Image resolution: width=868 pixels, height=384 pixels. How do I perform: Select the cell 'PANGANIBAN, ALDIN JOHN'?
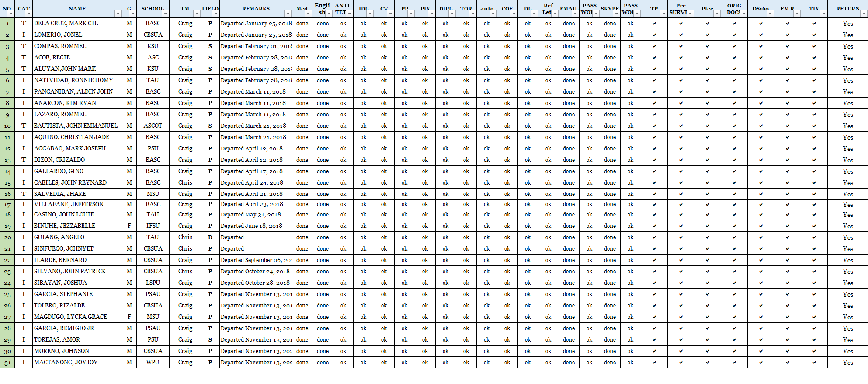[77, 92]
